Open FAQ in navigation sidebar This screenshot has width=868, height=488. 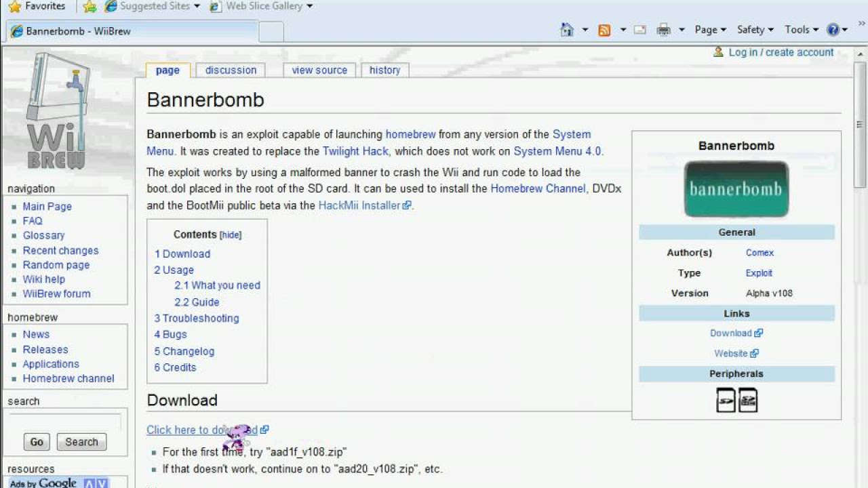(x=33, y=221)
